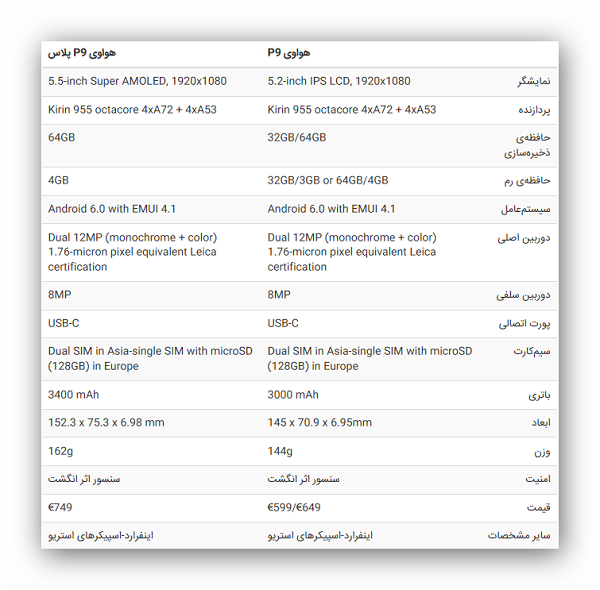600x590 pixels.
Task: Click the 144g weight cell
Action: (280, 451)
